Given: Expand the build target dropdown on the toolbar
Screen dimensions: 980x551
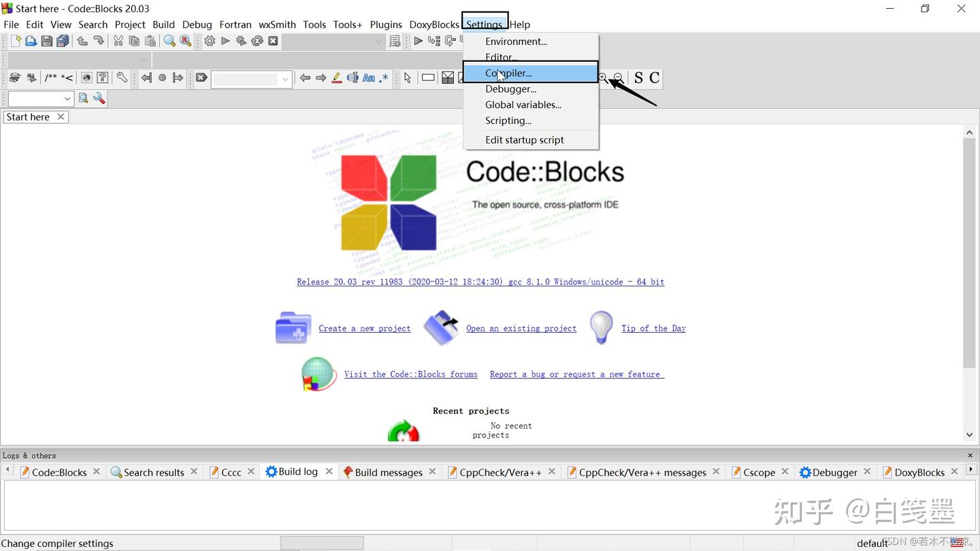Looking at the screenshot, I should (x=380, y=41).
